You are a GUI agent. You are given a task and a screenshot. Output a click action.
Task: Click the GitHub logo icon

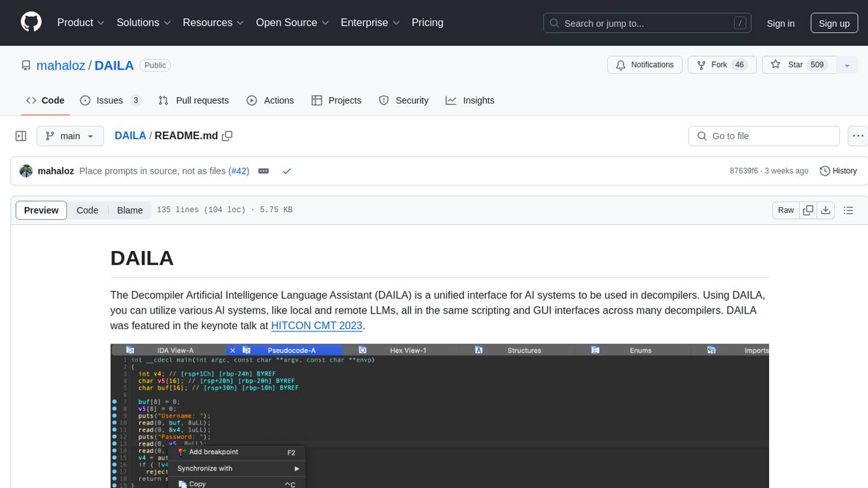[31, 22]
